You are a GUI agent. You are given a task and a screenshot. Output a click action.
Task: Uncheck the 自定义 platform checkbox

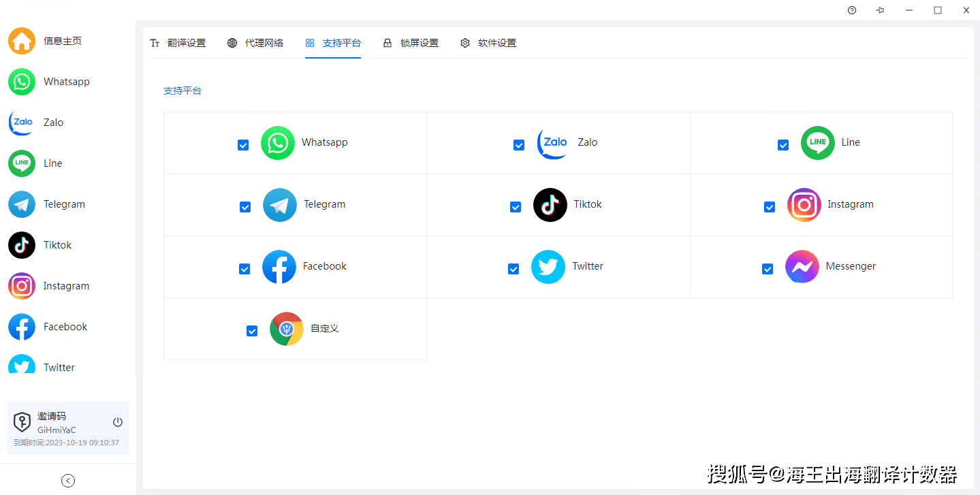252,331
